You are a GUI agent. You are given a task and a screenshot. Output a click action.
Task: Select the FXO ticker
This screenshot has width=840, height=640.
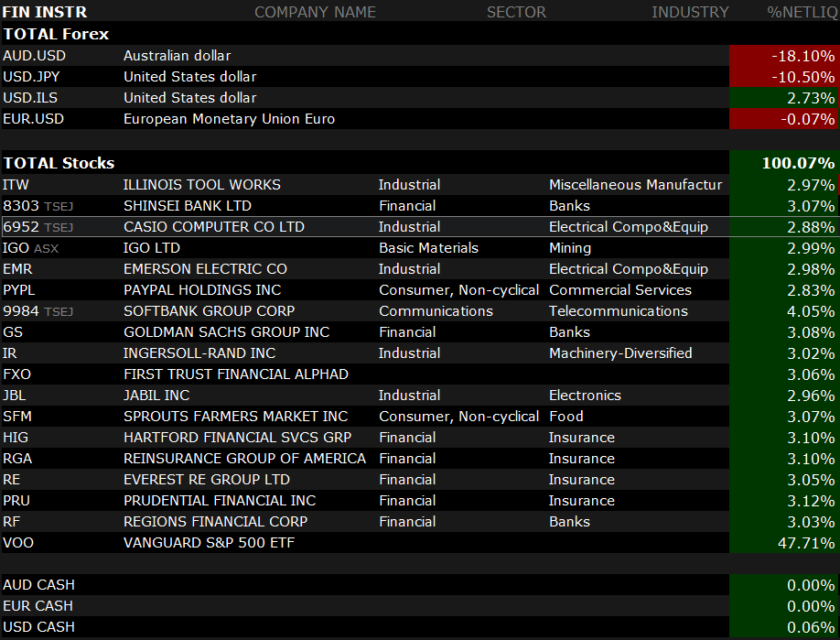(x=16, y=374)
